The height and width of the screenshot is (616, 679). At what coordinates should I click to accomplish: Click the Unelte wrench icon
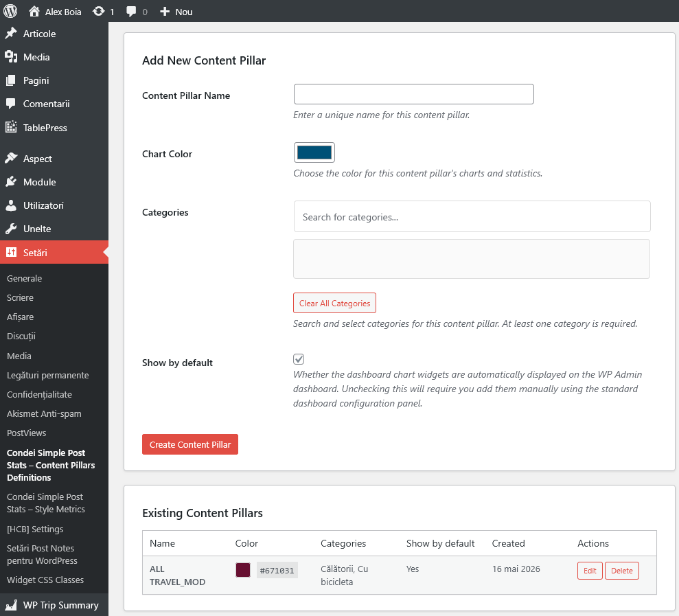[11, 229]
